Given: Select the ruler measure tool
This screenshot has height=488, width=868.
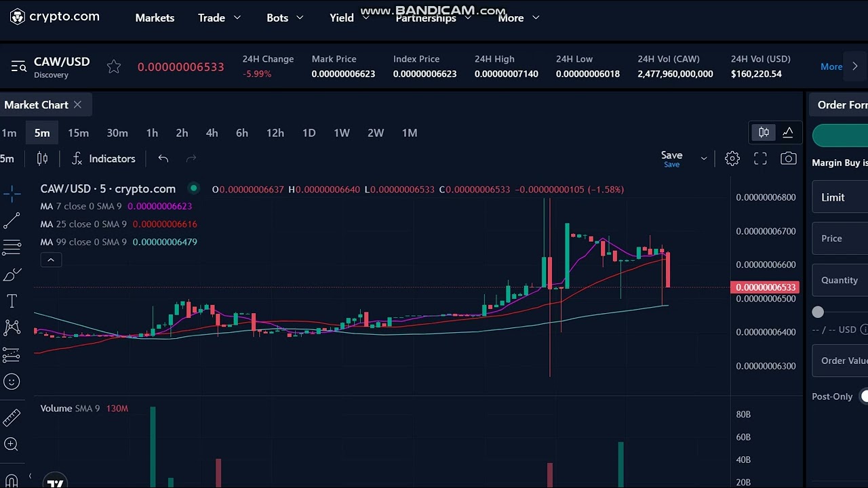Looking at the screenshot, I should (12, 418).
